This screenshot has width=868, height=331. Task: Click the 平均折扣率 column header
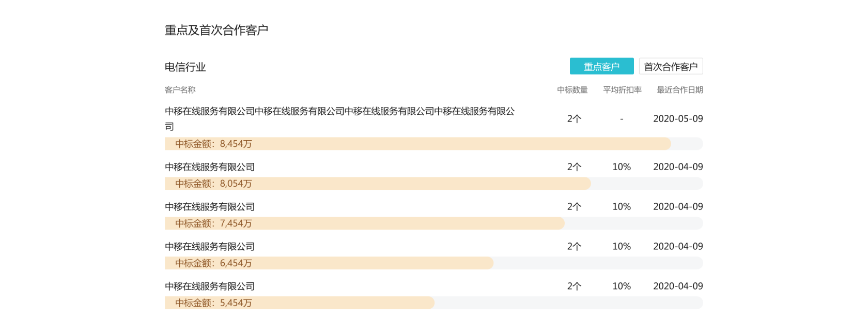(622, 90)
